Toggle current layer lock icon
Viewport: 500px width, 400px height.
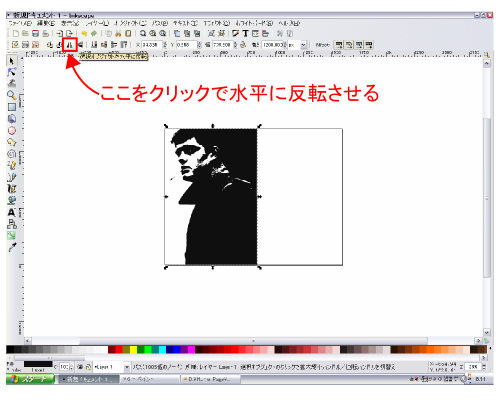88,367
